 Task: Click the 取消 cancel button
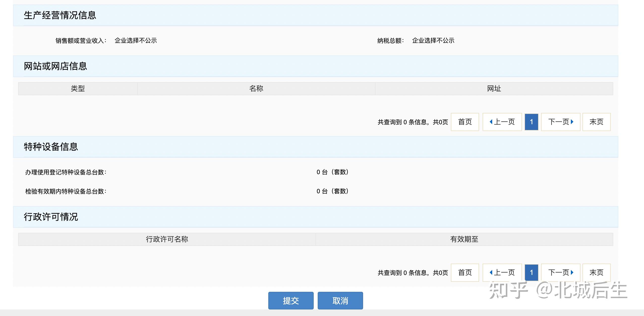(340, 300)
